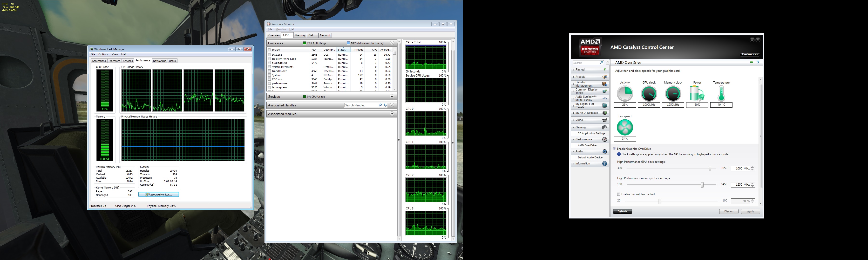The width and height of the screenshot is (868, 260).
Task: Click the Catalyst search magnifier icon
Action: click(601, 63)
